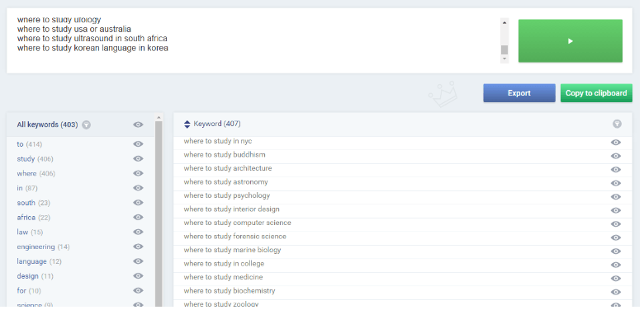Toggle visibility for the word 'where'

coord(138,173)
